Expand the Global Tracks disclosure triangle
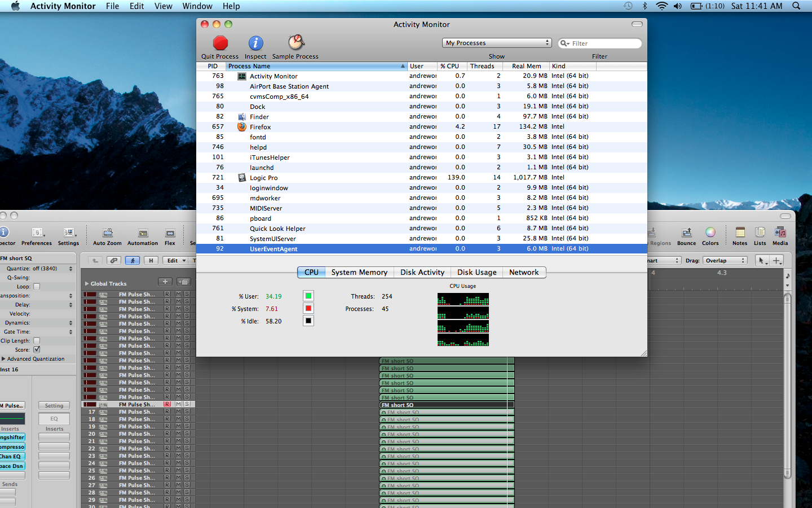The height and width of the screenshot is (508, 812). [x=87, y=284]
